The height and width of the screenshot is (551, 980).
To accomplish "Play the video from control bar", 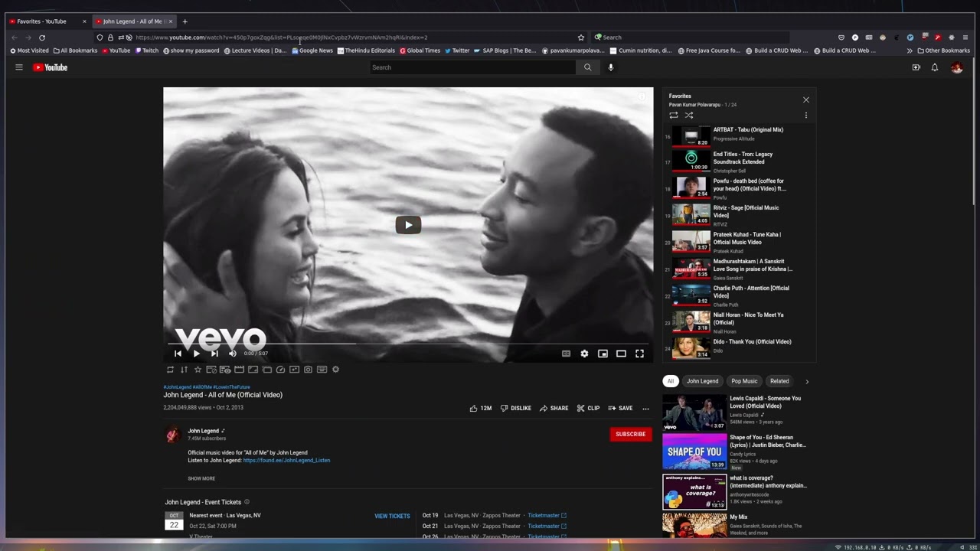I will 196,354.
